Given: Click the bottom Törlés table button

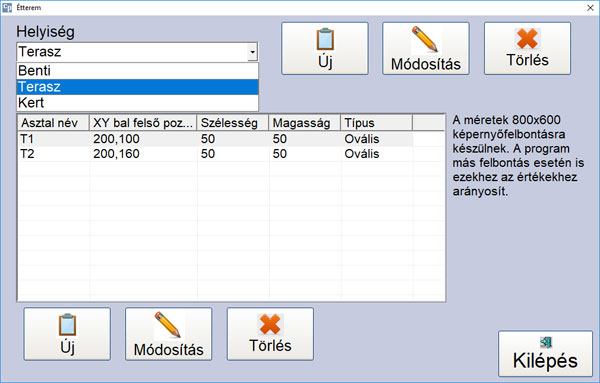Looking at the screenshot, I should pos(270,334).
